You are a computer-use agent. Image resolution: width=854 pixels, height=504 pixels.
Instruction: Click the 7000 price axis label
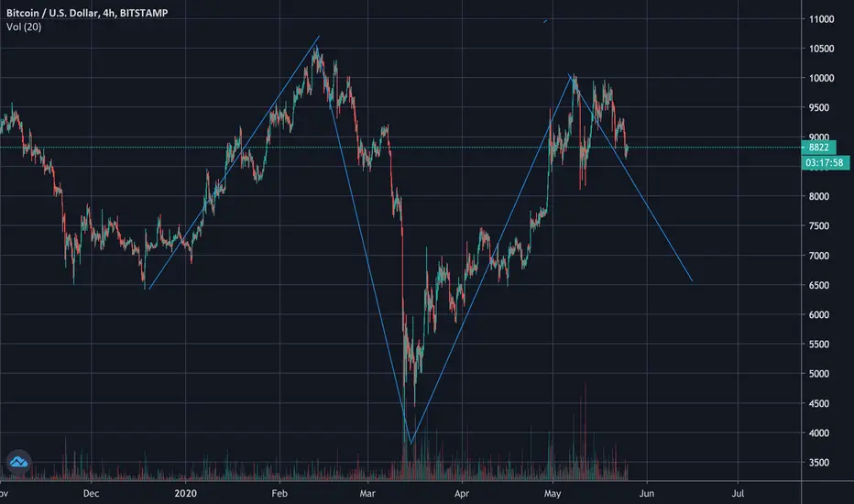tap(819, 256)
